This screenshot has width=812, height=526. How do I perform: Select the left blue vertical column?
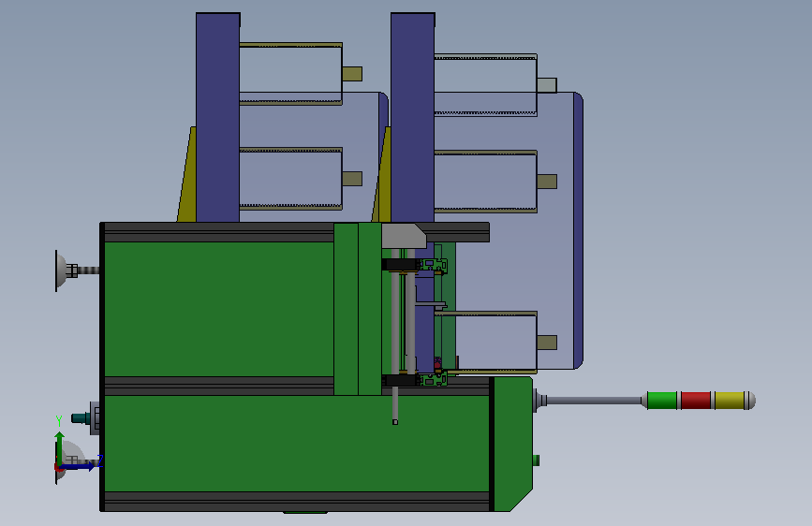pyautogui.click(x=217, y=118)
